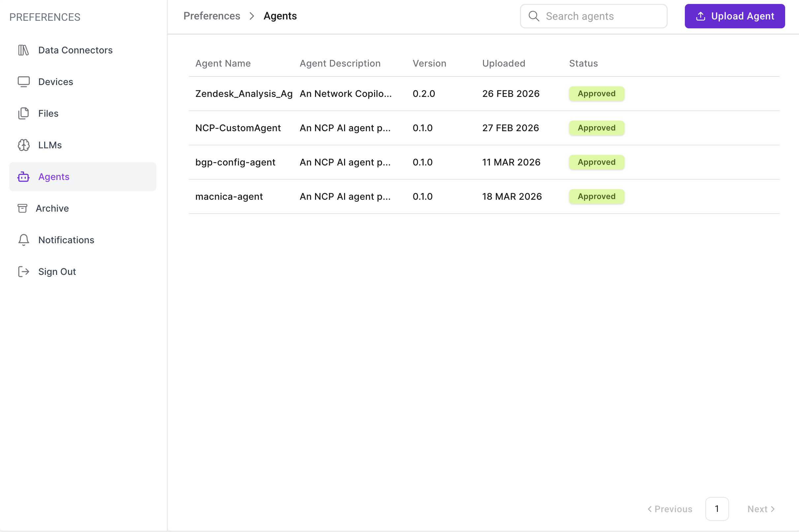Click the Approved status badge for macnica-agent
This screenshot has width=799, height=532.
click(596, 196)
